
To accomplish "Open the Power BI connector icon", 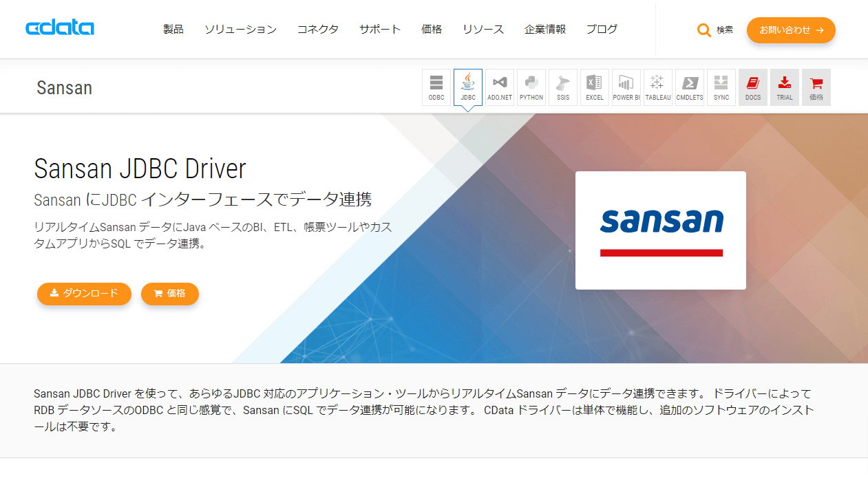I will coord(626,87).
